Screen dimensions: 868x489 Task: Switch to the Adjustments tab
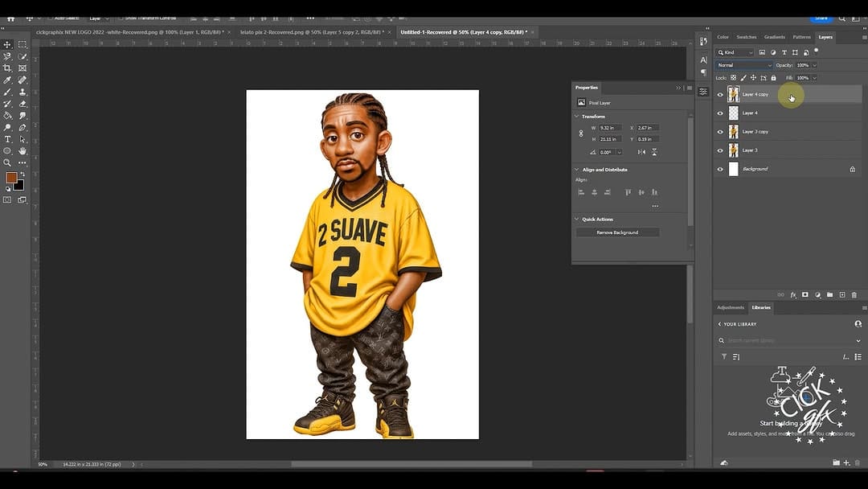pos(730,307)
